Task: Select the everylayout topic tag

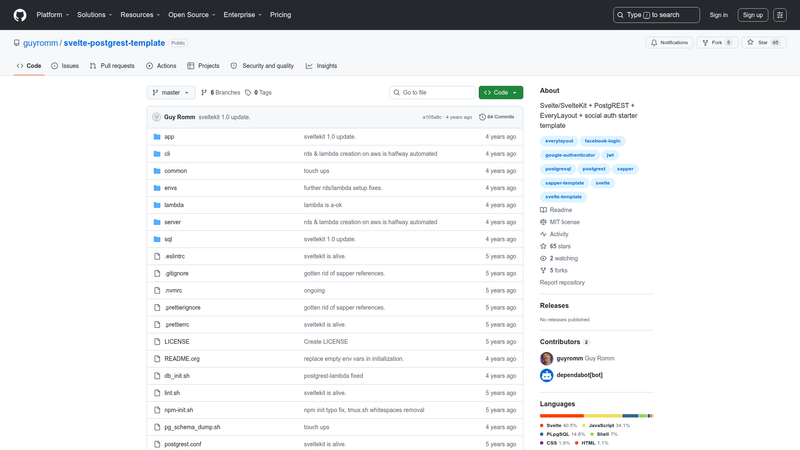Action: point(559,141)
